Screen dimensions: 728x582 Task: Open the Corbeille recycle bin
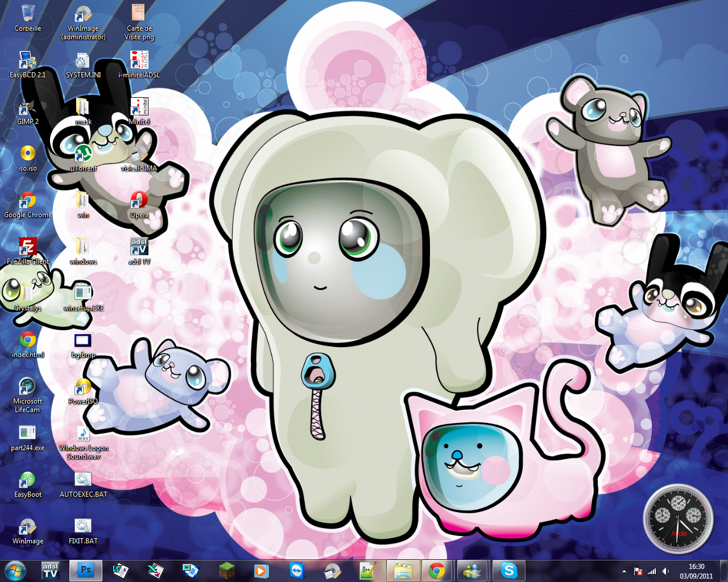tap(27, 14)
